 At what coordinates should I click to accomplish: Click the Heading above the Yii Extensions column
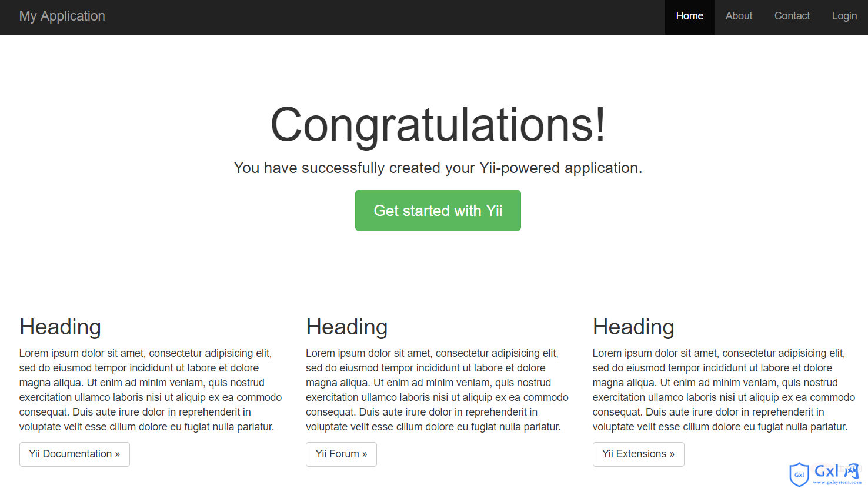click(x=633, y=327)
